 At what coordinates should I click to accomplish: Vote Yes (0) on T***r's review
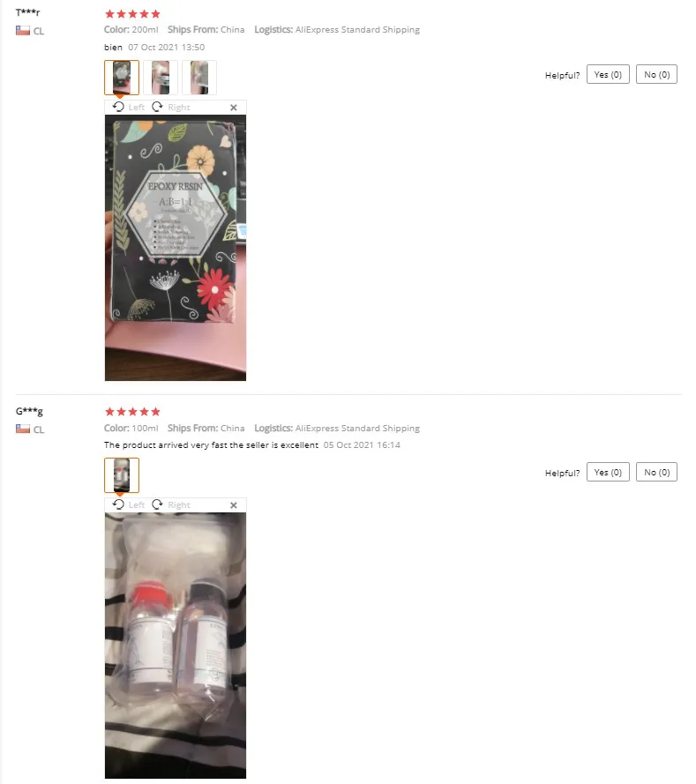click(x=608, y=74)
